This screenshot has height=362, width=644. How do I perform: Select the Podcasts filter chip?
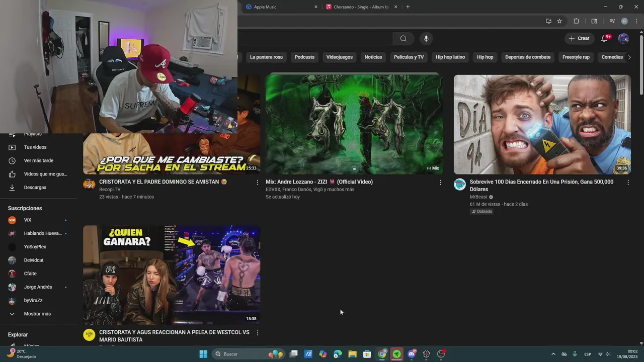pyautogui.click(x=304, y=57)
